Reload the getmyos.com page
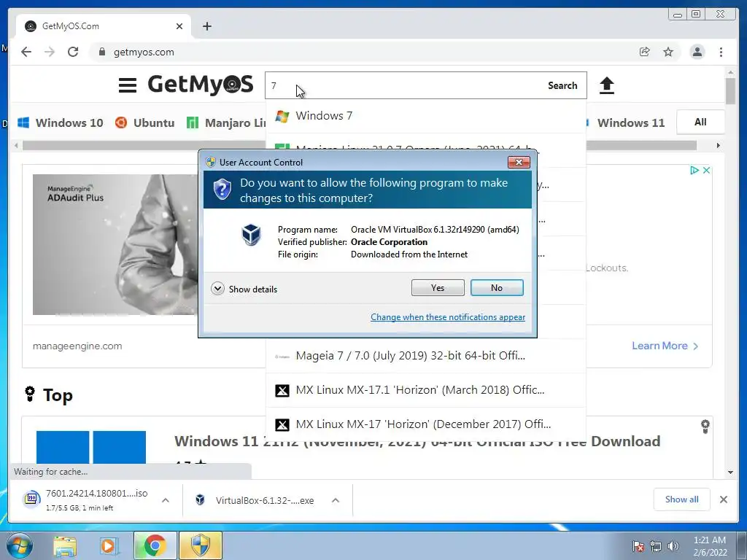Viewport: 747px width, 560px height. pyautogui.click(x=73, y=52)
